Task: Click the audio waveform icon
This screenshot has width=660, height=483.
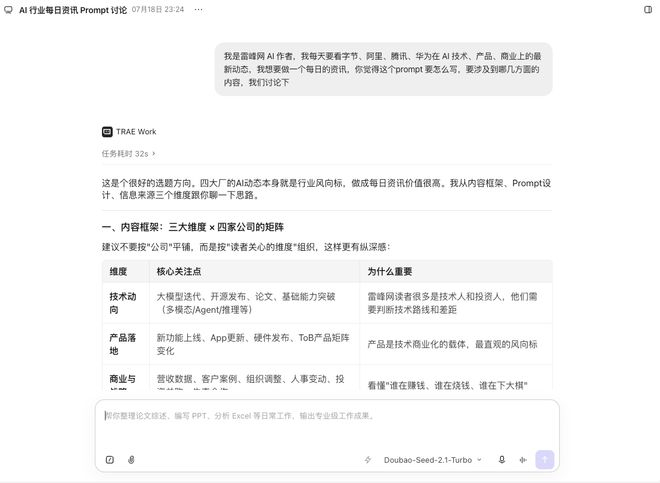Action: click(x=523, y=460)
